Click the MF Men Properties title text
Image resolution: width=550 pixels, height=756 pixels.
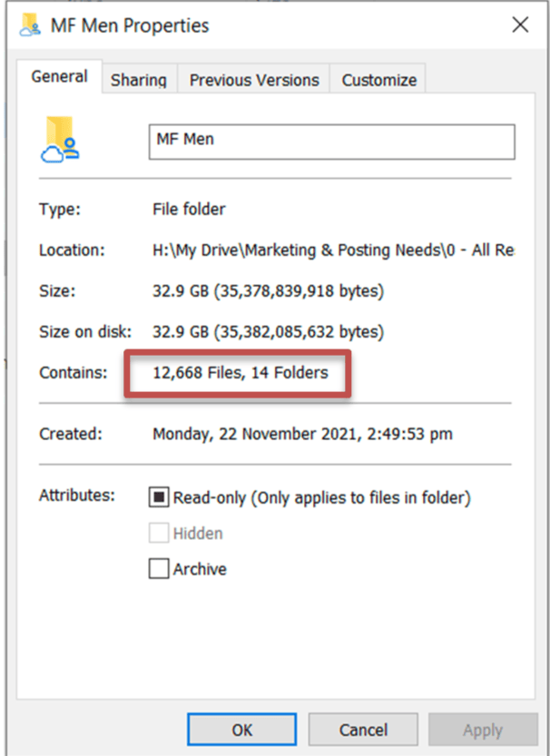click(x=130, y=25)
